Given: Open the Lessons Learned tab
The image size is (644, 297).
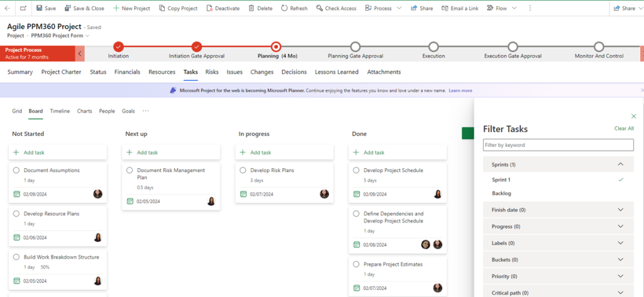Looking at the screenshot, I should pyautogui.click(x=337, y=72).
